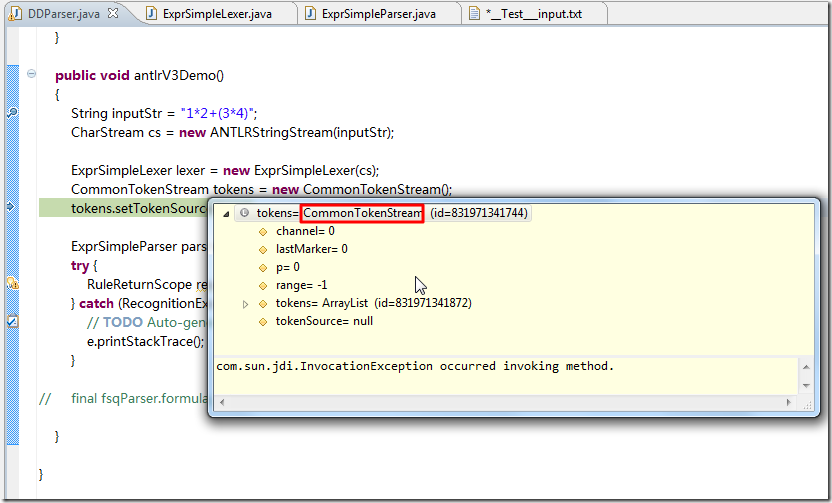This screenshot has width=832, height=503.
Task: Select the channel= 0 field row
Action: point(305,231)
